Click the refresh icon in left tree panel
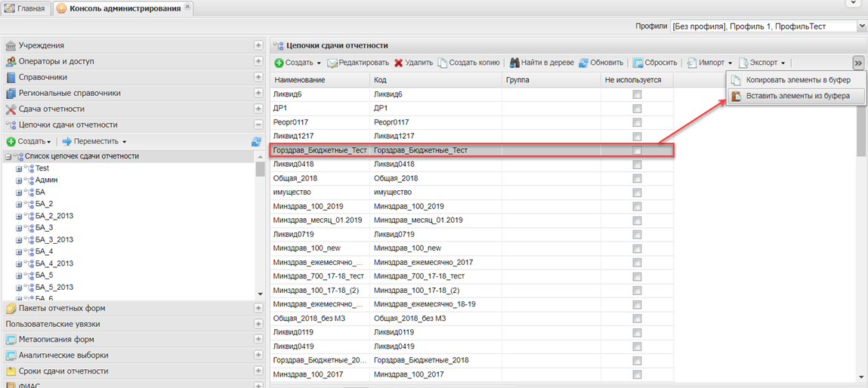The image size is (868, 388). point(256,141)
